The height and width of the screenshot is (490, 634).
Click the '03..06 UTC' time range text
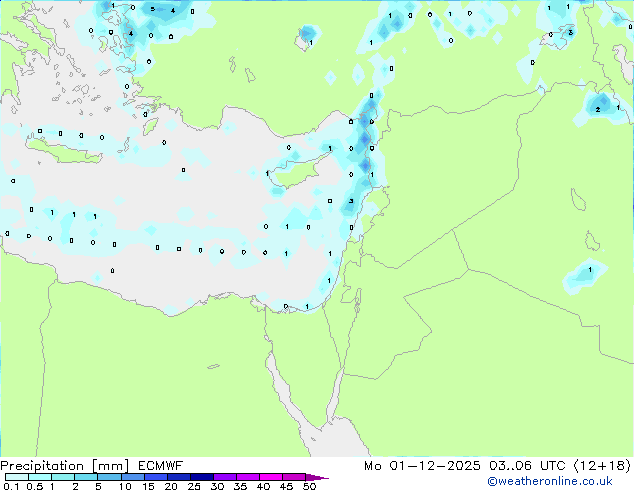pyautogui.click(x=526, y=466)
